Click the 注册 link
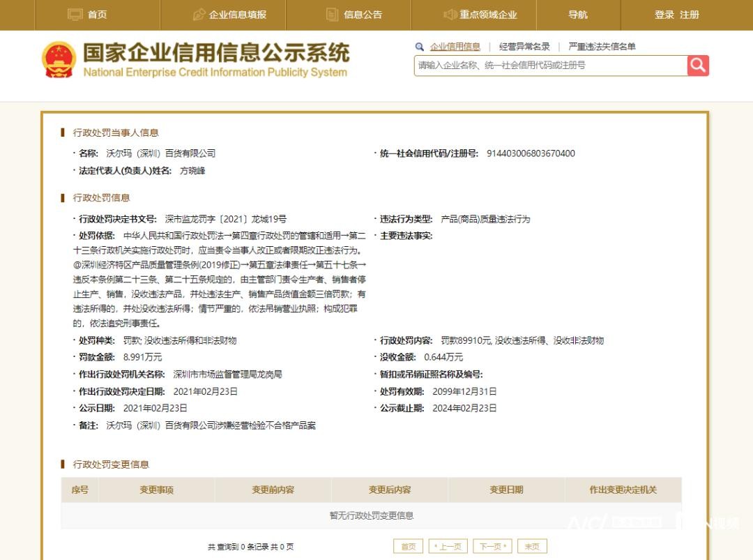Image resolution: width=753 pixels, height=560 pixels. click(690, 15)
